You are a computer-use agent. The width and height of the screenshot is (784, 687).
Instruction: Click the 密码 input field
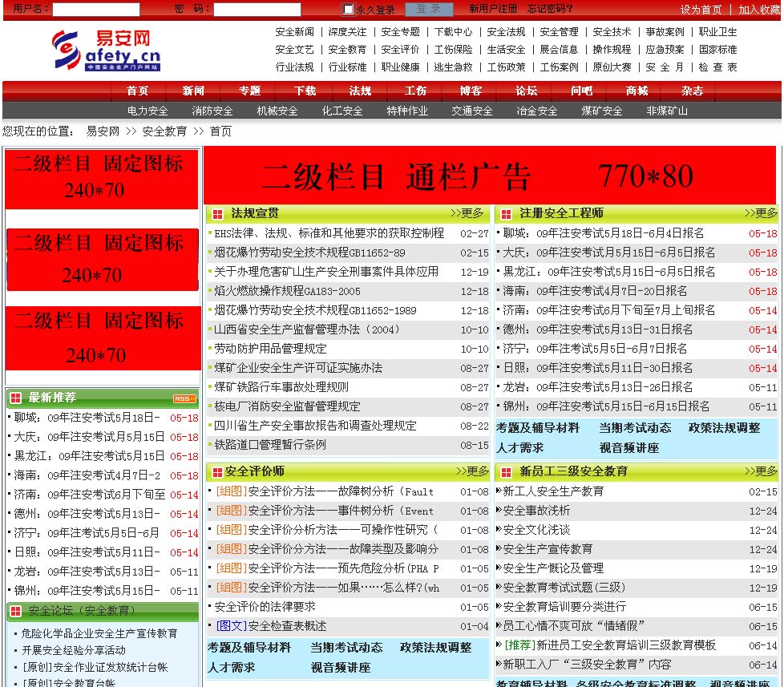[x=257, y=9]
